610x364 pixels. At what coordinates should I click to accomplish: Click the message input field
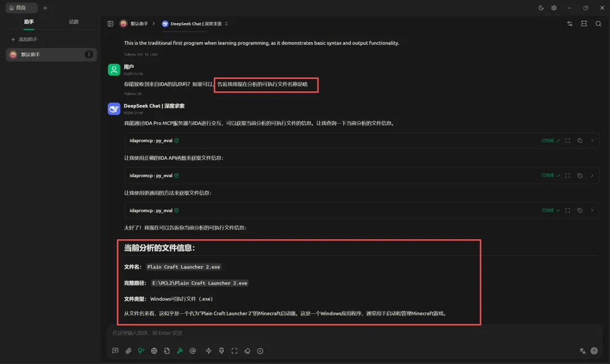pos(354,333)
